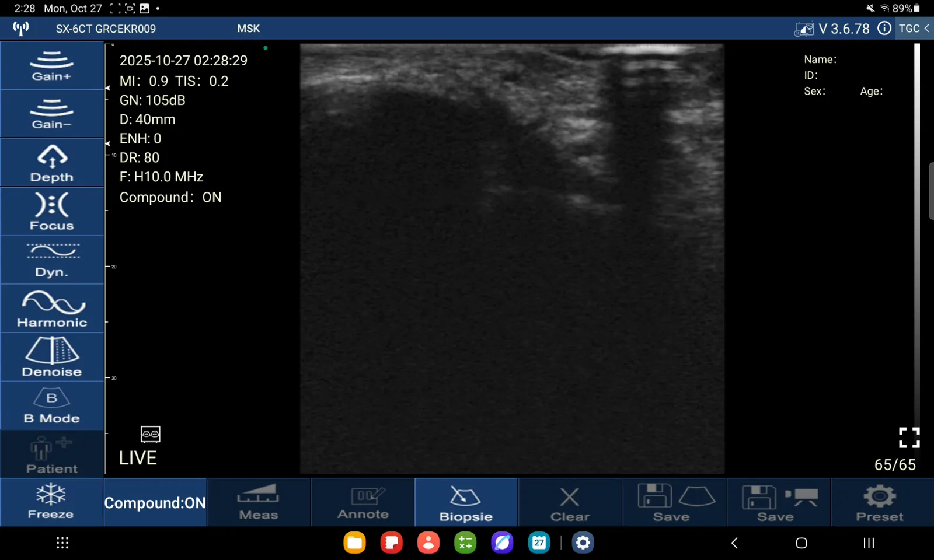
Task: Clear annotations with the Clear button
Action: click(x=570, y=502)
